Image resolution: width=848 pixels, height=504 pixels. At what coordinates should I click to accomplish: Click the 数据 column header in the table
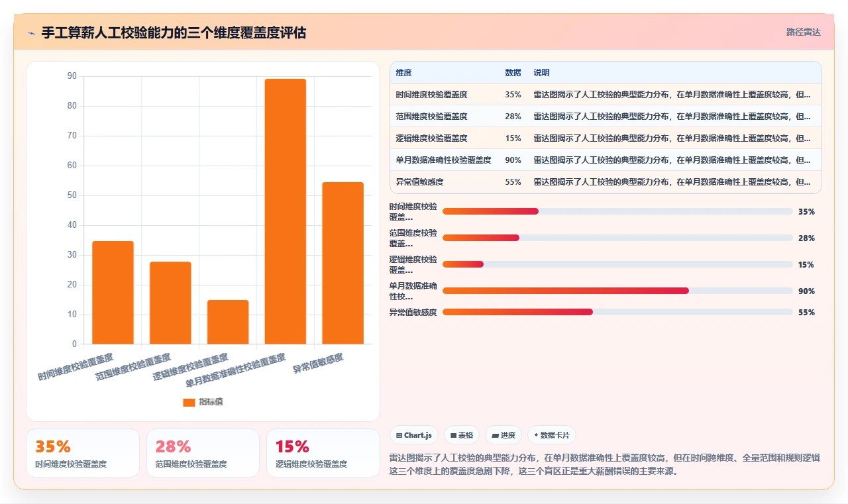[513, 72]
